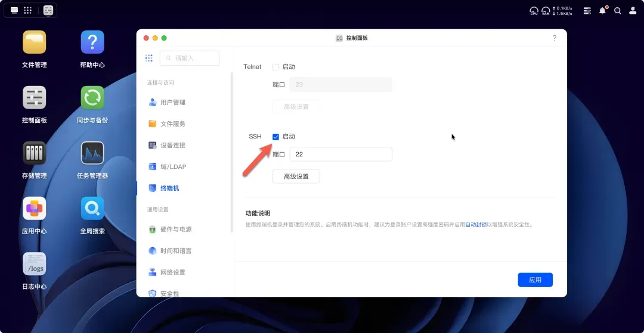
Task: Click the desktop view icon in top bar
Action: (x=14, y=11)
